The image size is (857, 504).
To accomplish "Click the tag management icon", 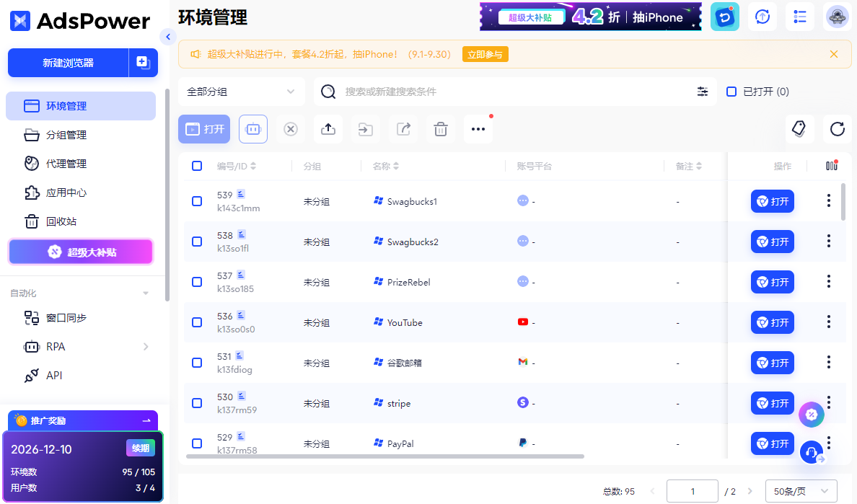I will tap(799, 129).
